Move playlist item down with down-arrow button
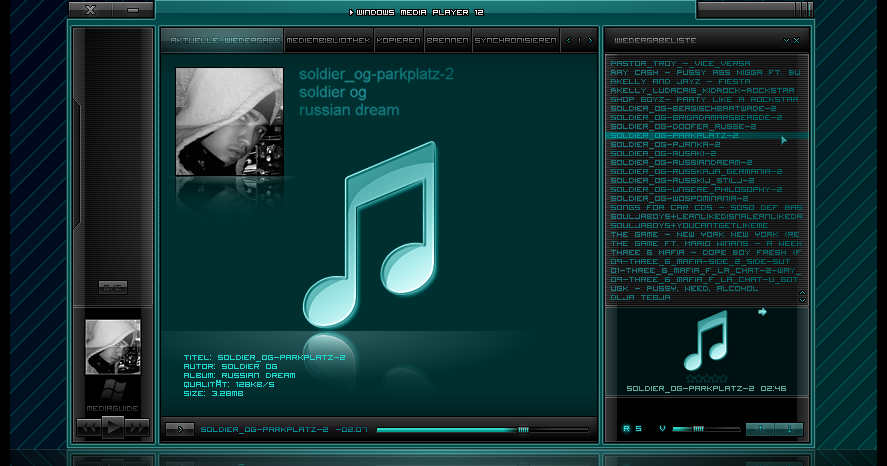The height and width of the screenshot is (466, 887). (789, 429)
